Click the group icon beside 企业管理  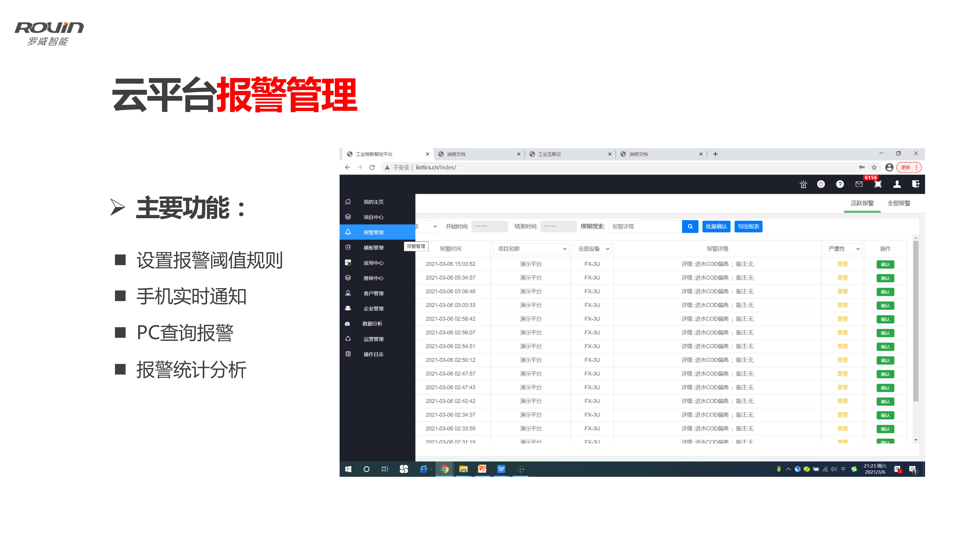tap(348, 308)
